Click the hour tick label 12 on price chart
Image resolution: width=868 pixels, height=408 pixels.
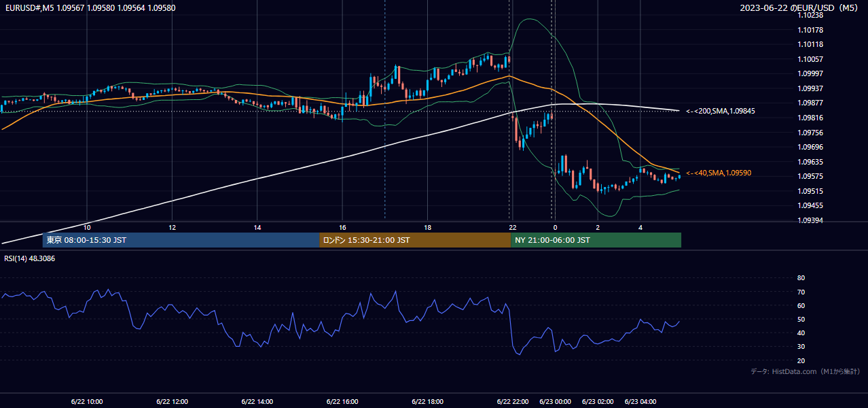[172, 227]
